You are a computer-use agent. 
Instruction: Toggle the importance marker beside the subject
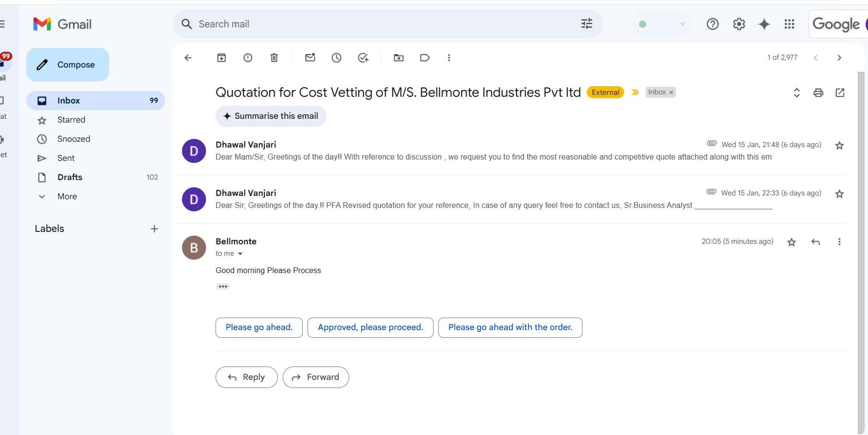[635, 92]
